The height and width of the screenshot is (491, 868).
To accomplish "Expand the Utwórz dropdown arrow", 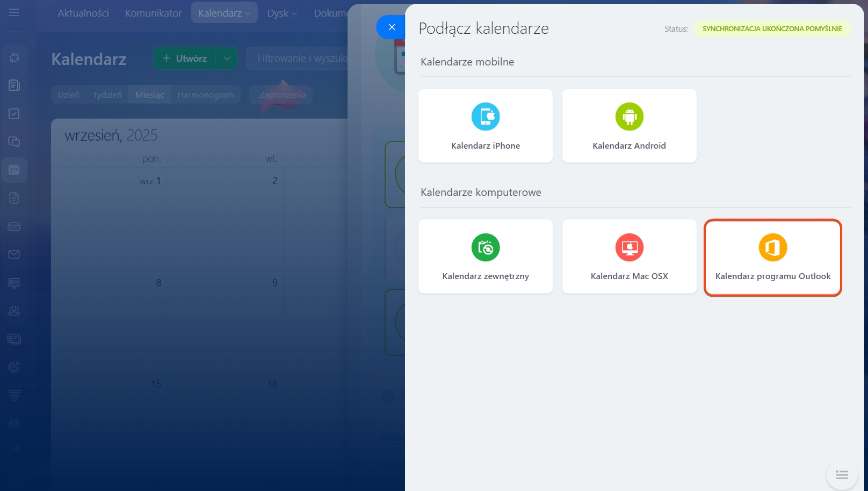I will tap(227, 58).
